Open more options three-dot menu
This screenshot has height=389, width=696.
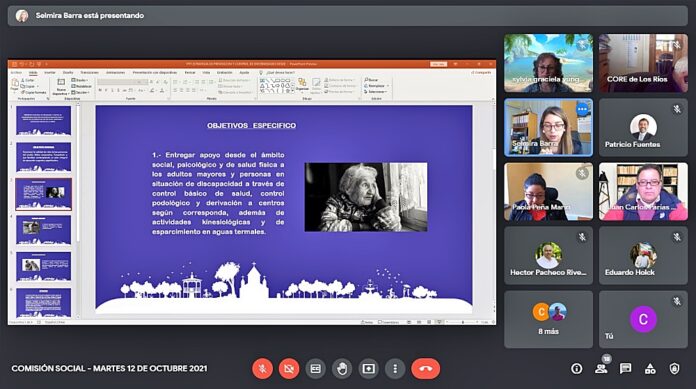pyautogui.click(x=395, y=369)
